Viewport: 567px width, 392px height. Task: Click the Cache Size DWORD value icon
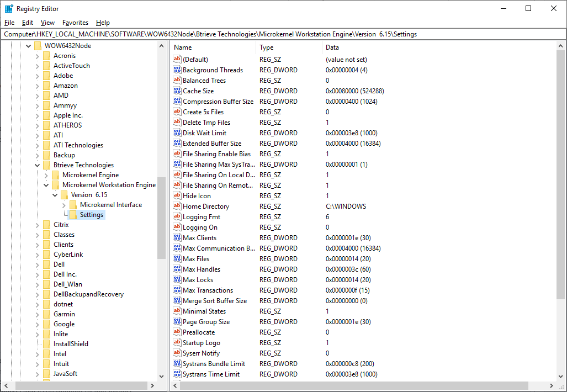pyautogui.click(x=177, y=91)
